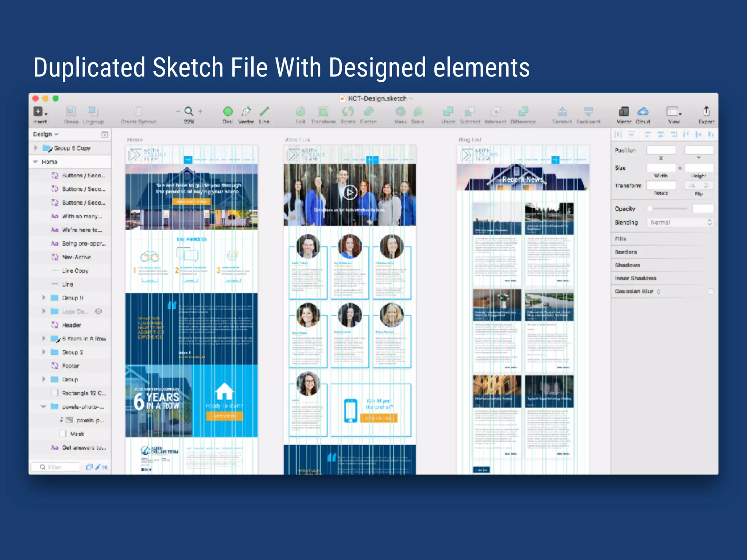Select the Vector pen tool

246,111
